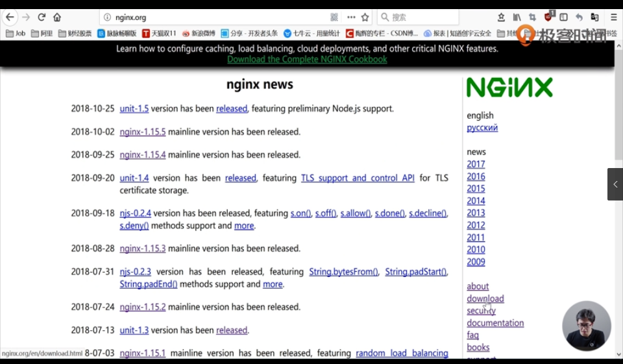Image resolution: width=623 pixels, height=364 pixels.
Task: Open the CSDN blog bookmark
Action: [382, 33]
